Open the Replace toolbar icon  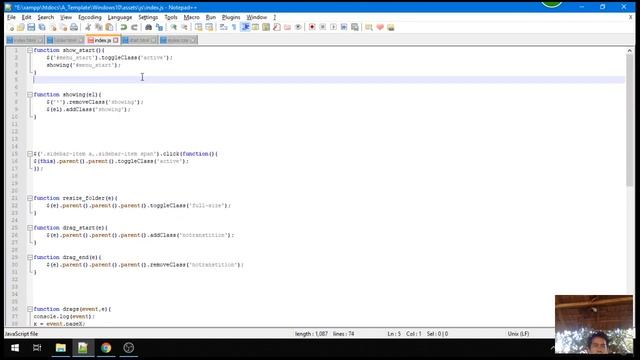[x=159, y=27]
